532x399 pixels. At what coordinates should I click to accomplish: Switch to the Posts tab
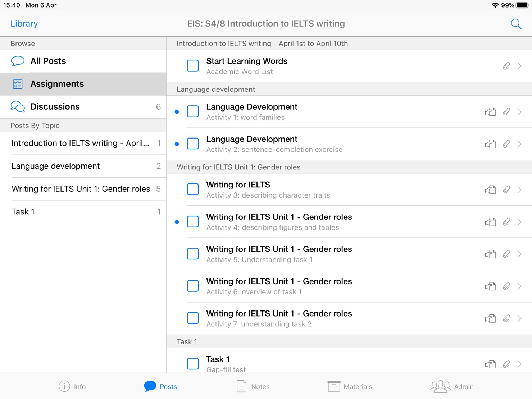point(160,386)
